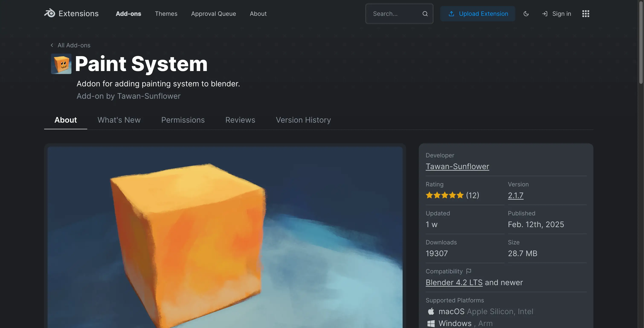This screenshot has width=644, height=328.
Task: Click the Paint System add-on icon
Action: [x=61, y=64]
